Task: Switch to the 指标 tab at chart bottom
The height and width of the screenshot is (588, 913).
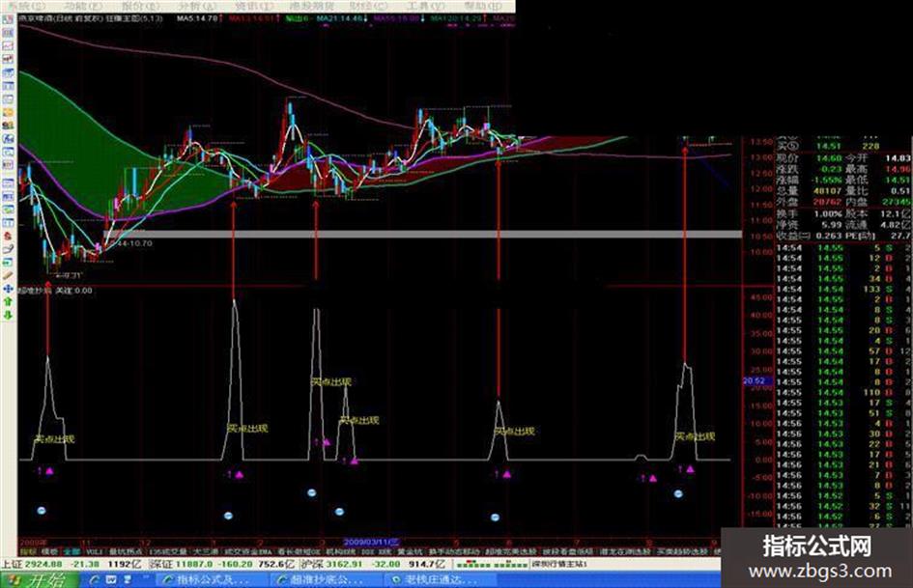Action: (28, 551)
